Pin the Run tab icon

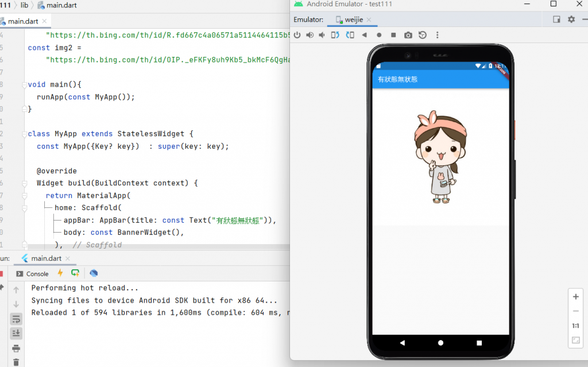2,287
